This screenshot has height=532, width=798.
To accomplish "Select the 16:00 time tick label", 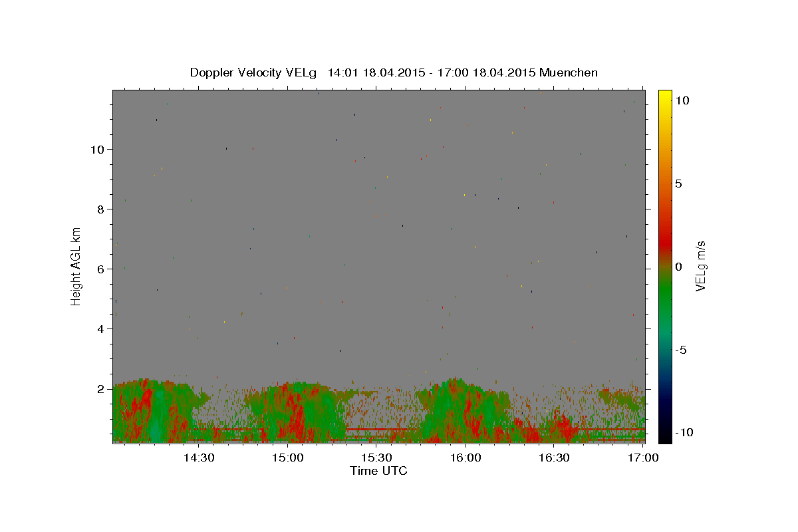I will click(x=465, y=458).
